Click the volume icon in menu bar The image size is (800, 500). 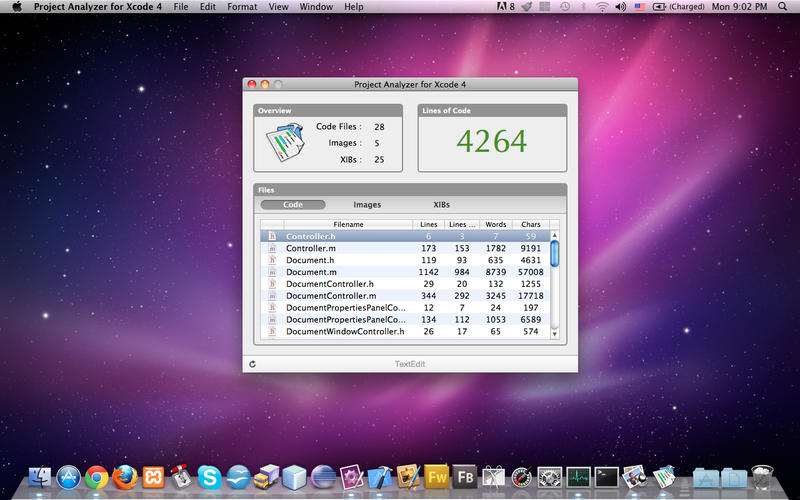[620, 7]
